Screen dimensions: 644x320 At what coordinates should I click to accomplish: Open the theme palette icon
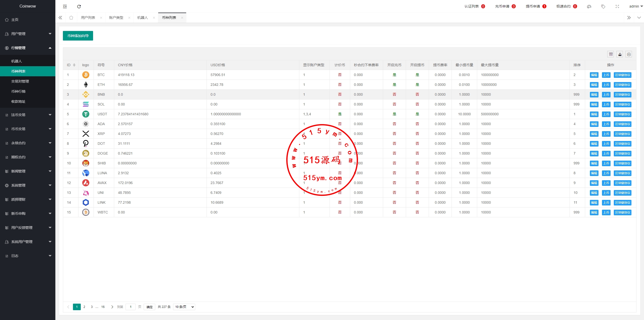(589, 7)
